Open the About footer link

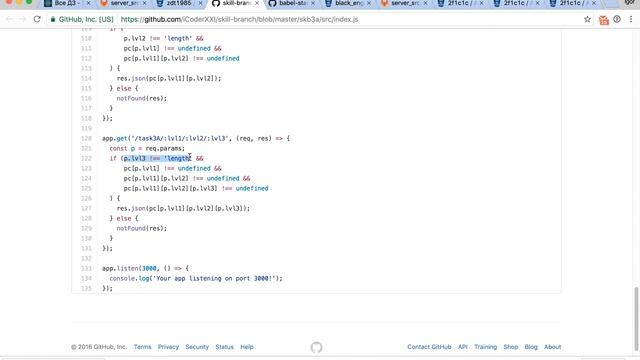pos(553,347)
